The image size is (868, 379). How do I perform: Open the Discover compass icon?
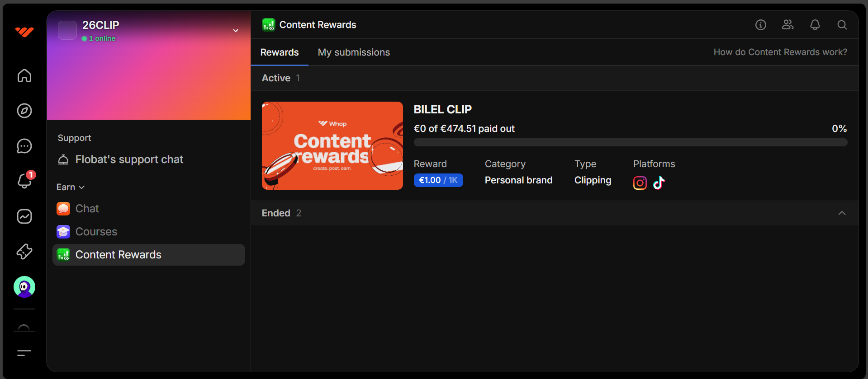pos(24,111)
